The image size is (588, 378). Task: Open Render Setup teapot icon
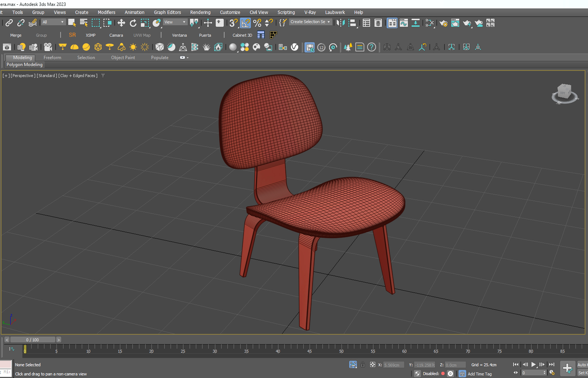coord(443,23)
